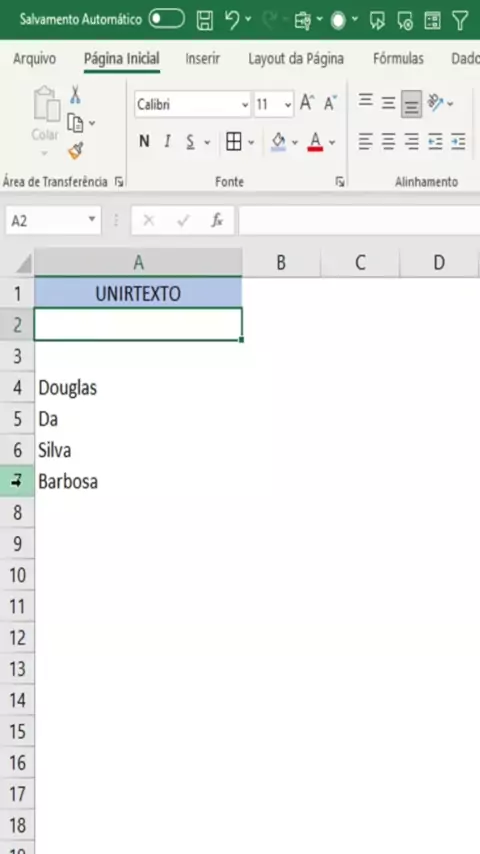
Task: Open the Inserir ribbon tab
Action: click(x=202, y=59)
